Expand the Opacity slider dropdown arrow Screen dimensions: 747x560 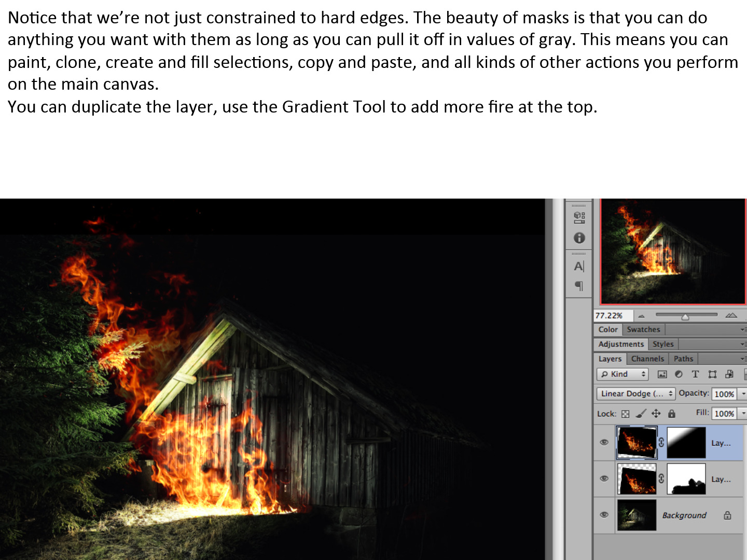tap(743, 394)
